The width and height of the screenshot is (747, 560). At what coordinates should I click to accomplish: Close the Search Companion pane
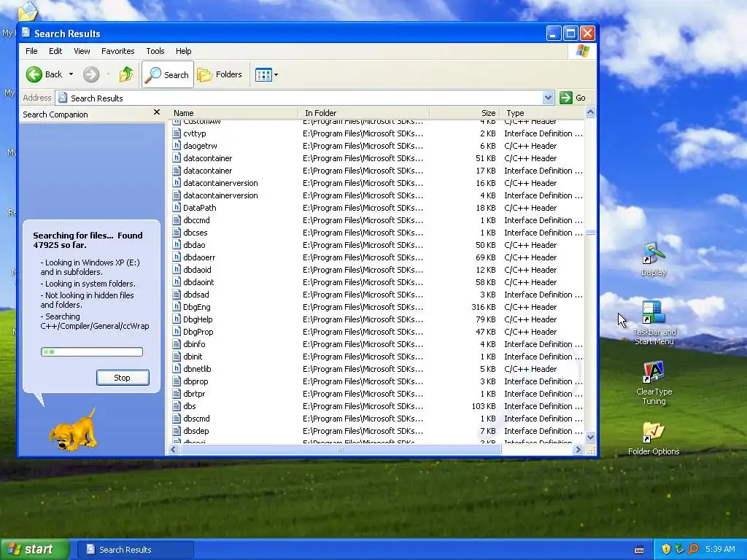tap(157, 112)
